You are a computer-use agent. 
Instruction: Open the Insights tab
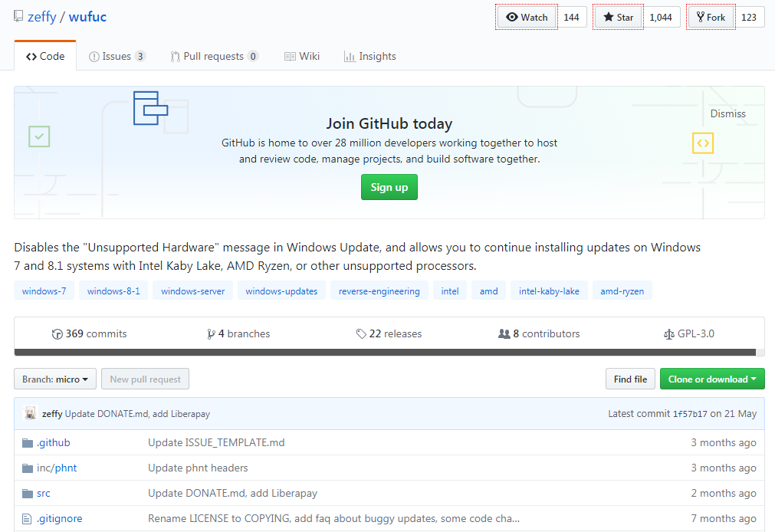(370, 57)
